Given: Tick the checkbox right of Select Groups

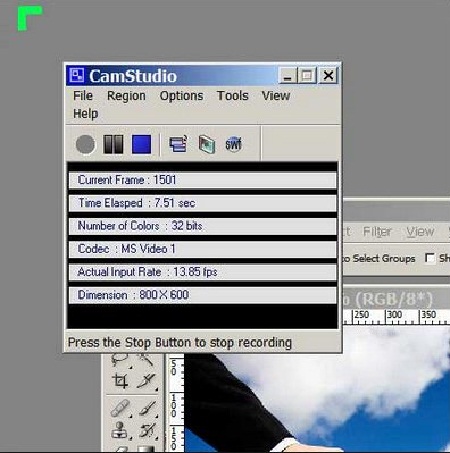Looking at the screenshot, I should (430, 258).
